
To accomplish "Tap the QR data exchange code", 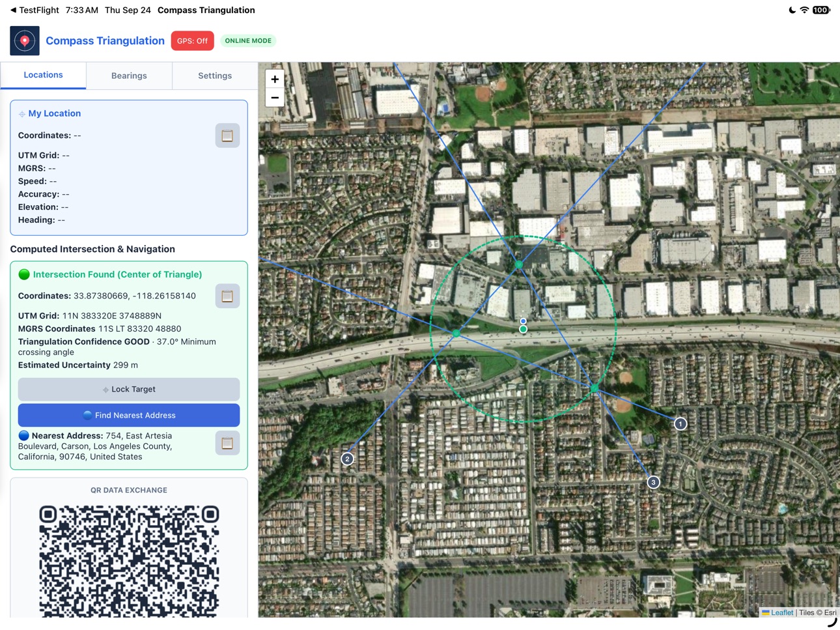I will pyautogui.click(x=129, y=561).
